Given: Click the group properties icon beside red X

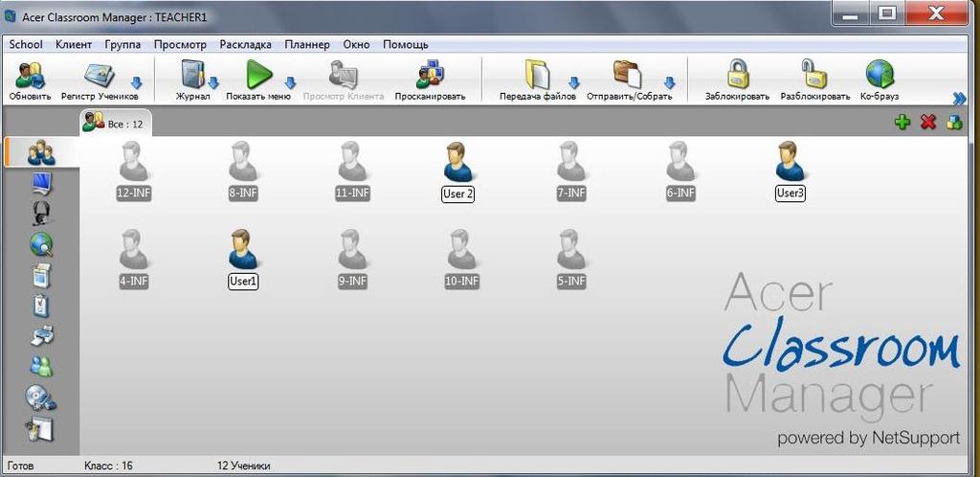Looking at the screenshot, I should (954, 123).
